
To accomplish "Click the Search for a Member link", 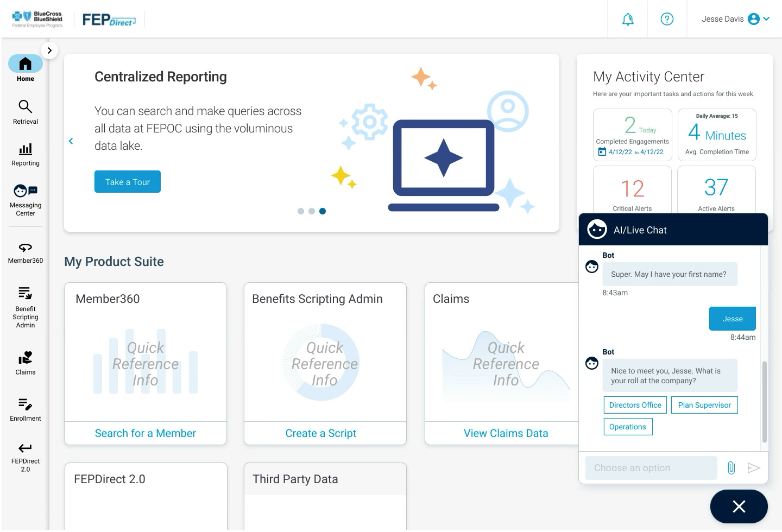I will click(146, 433).
